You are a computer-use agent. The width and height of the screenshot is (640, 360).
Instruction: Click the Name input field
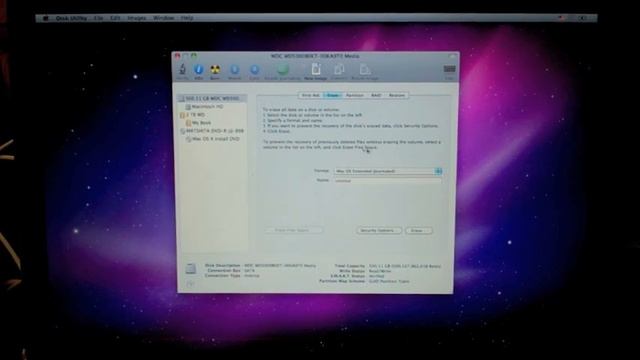tap(388, 180)
